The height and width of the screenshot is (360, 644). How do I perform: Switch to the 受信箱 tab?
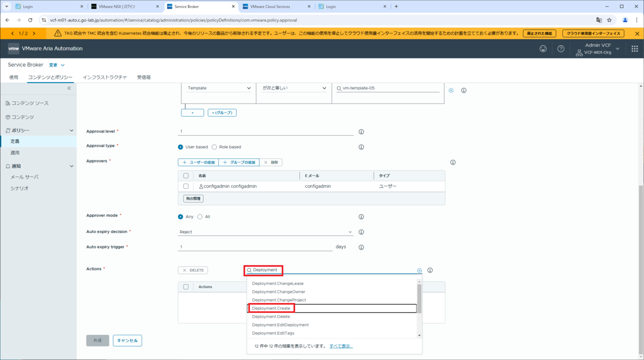click(x=144, y=77)
